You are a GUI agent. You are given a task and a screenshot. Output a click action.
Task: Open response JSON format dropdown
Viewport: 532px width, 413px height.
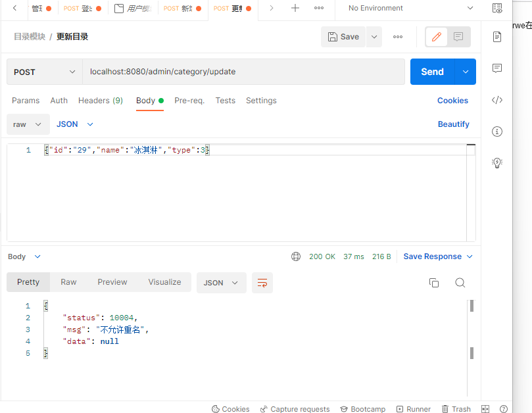click(221, 283)
